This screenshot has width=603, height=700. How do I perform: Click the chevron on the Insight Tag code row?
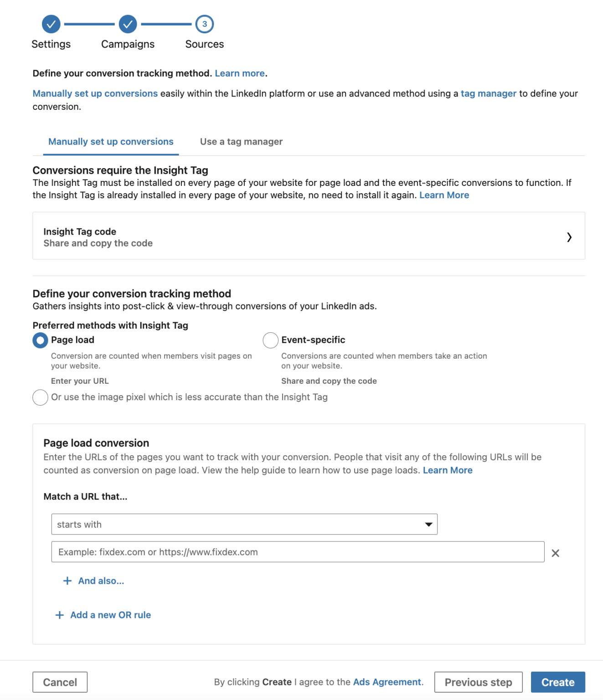(569, 237)
